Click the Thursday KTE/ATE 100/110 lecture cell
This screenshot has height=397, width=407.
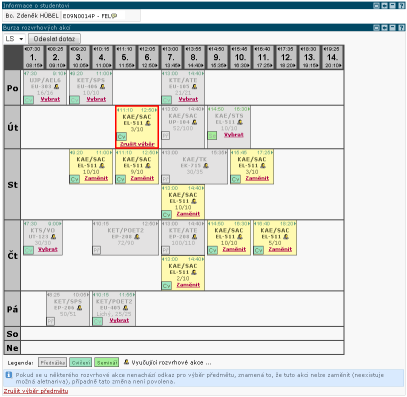click(x=183, y=238)
